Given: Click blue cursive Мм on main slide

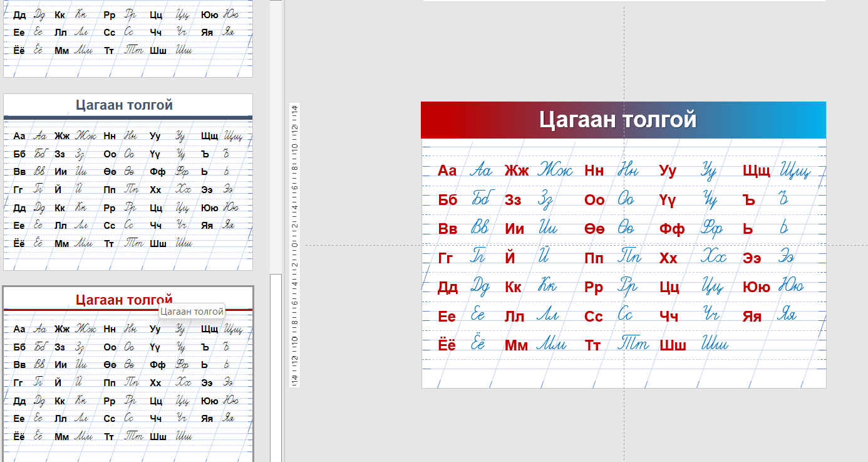Looking at the screenshot, I should tap(552, 344).
